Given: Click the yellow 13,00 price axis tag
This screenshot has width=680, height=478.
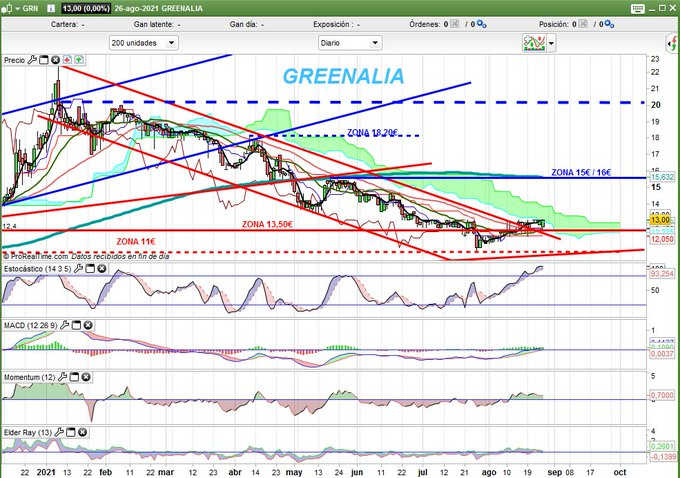Looking at the screenshot, I should [x=661, y=220].
